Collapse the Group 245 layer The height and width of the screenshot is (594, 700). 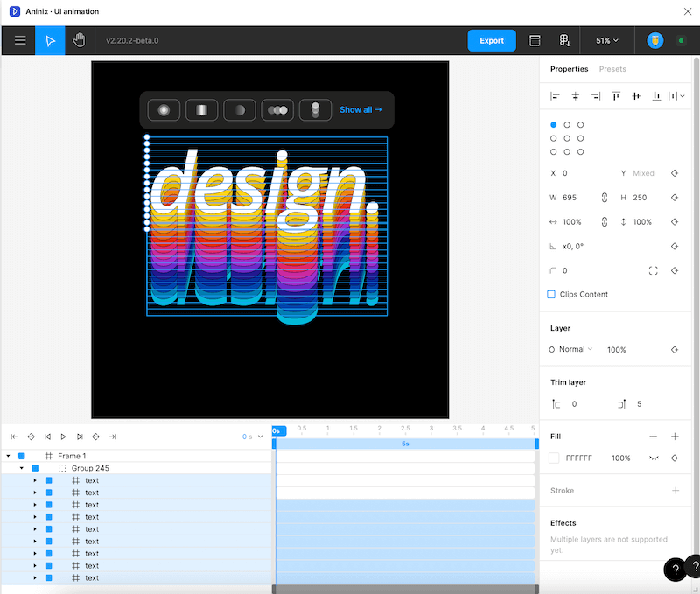(x=21, y=468)
